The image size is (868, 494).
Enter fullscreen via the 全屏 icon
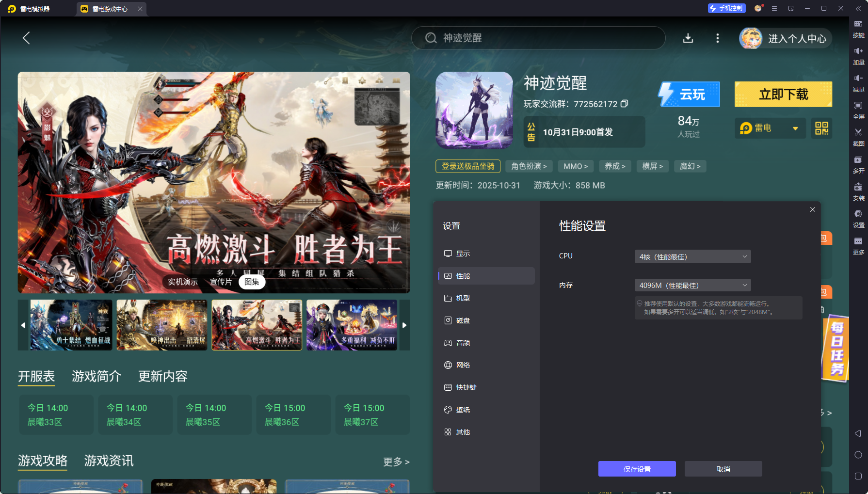point(858,111)
